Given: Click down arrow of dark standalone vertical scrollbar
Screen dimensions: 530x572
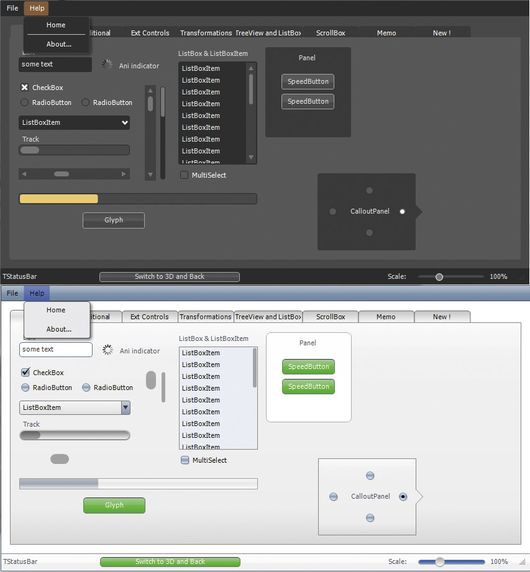Looking at the screenshot, I should (x=150, y=175).
